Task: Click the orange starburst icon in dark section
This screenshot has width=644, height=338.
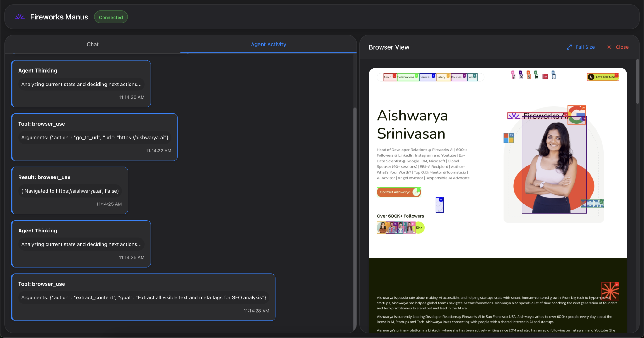Action: click(x=610, y=291)
